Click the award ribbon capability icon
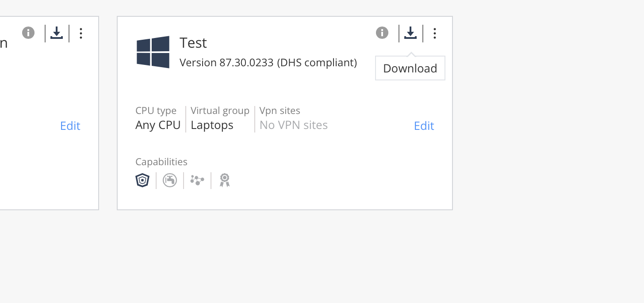Viewport: 644px width, 303px height. tap(225, 180)
